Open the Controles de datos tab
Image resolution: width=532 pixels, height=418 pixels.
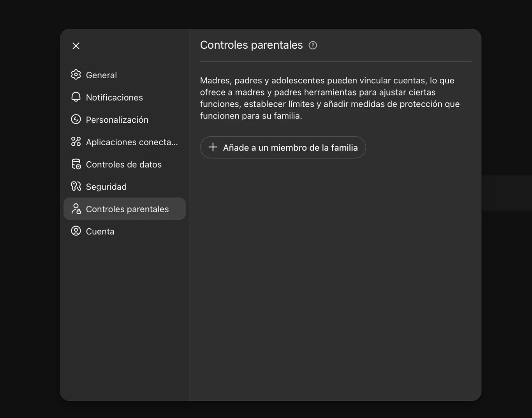tap(123, 164)
